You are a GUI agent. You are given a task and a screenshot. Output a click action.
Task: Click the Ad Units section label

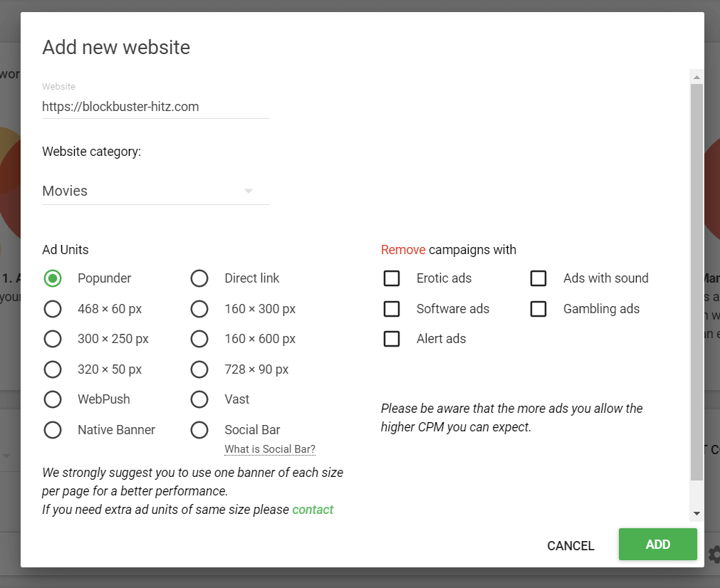pos(66,250)
